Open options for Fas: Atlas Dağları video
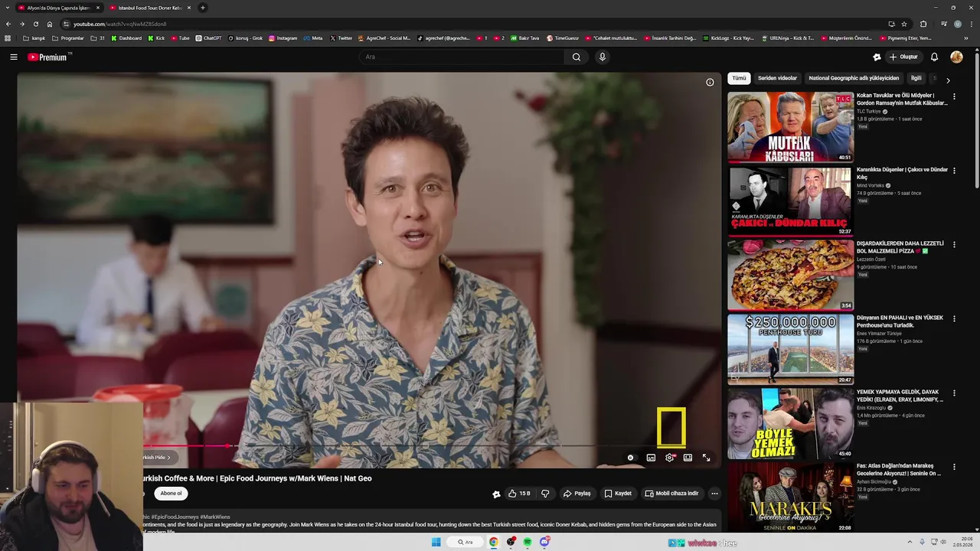This screenshot has width=980, height=551. point(954,468)
